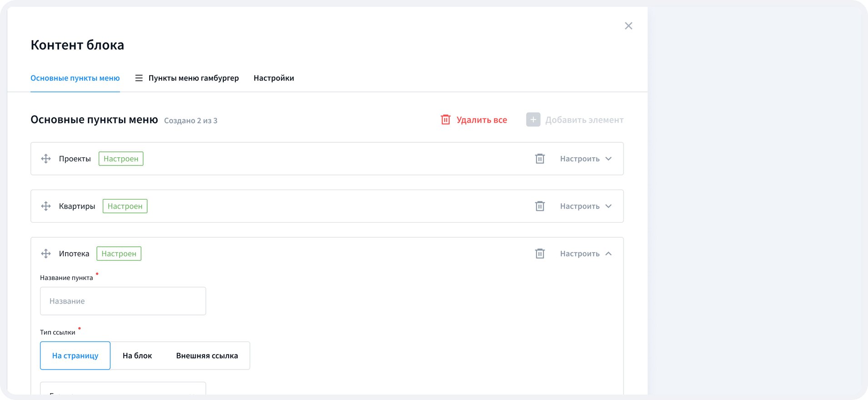Collapse the Ипотека item settings

586,254
